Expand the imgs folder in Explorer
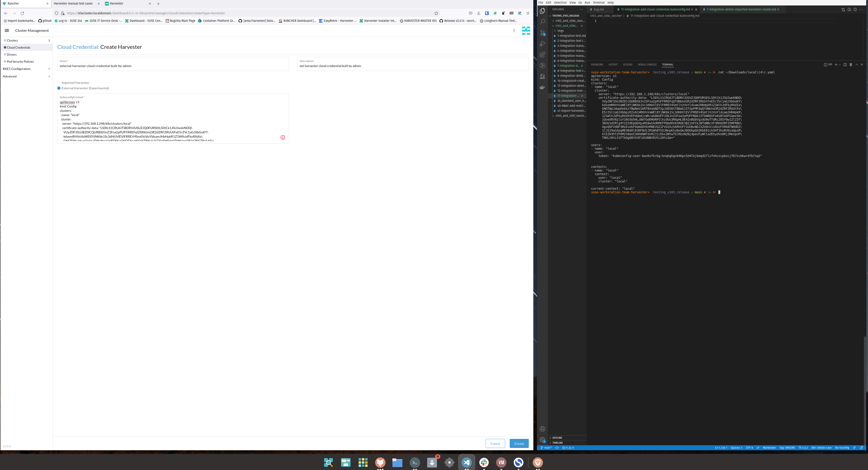 coord(560,30)
